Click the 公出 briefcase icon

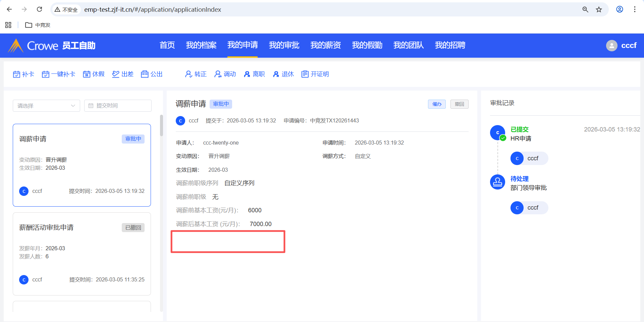145,74
